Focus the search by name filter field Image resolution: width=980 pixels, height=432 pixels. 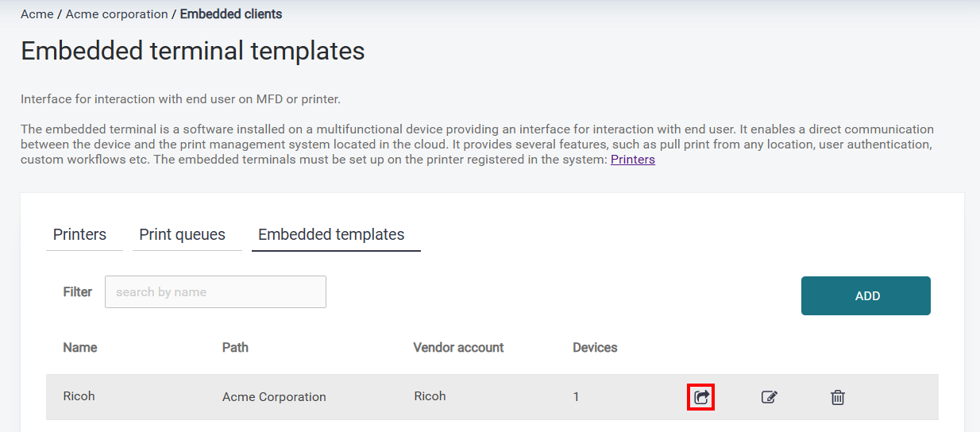pyautogui.click(x=215, y=292)
